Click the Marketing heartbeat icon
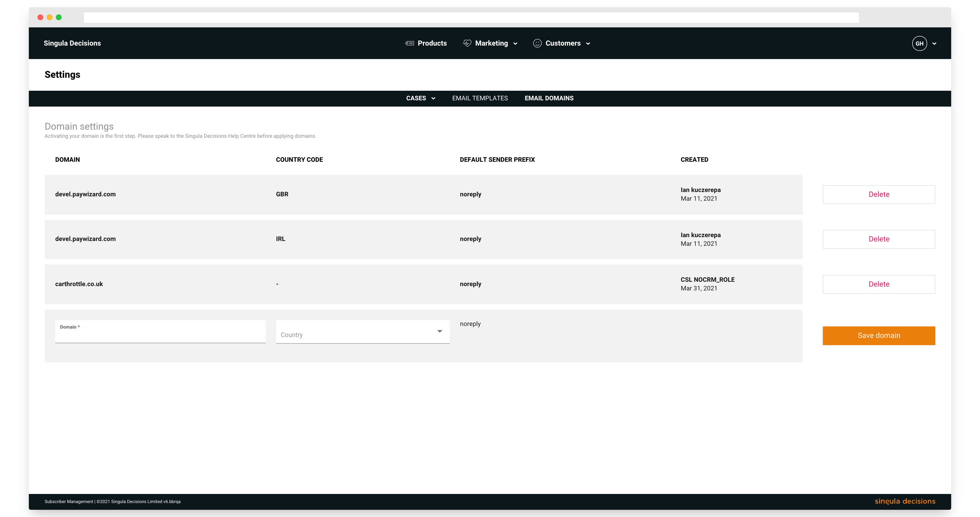The width and height of the screenshot is (980, 517). coord(467,43)
